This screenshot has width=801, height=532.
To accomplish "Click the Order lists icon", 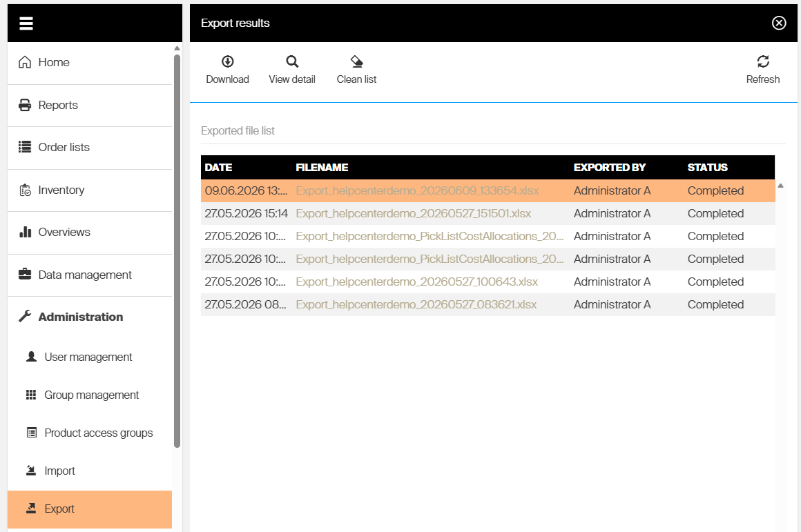I will [25, 147].
